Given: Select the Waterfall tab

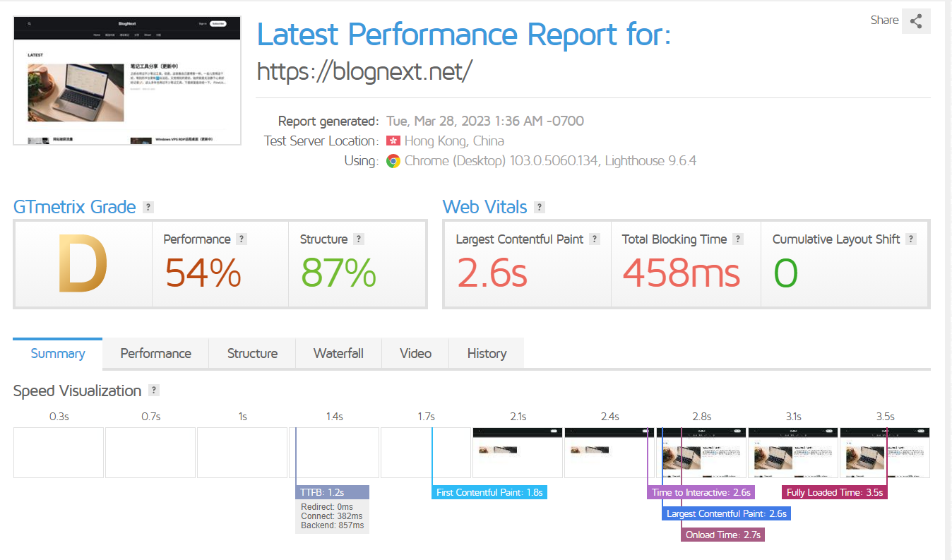Looking at the screenshot, I should click(338, 353).
